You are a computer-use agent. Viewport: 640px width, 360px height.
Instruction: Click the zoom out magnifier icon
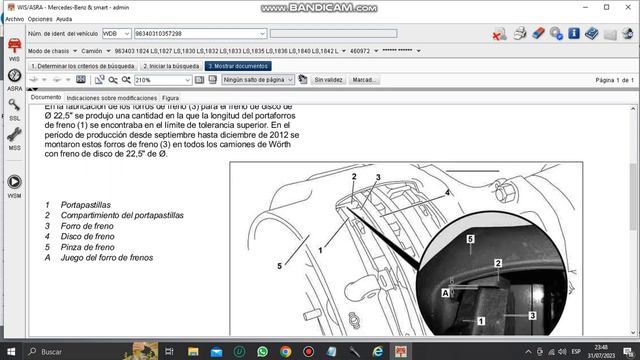(x=113, y=80)
